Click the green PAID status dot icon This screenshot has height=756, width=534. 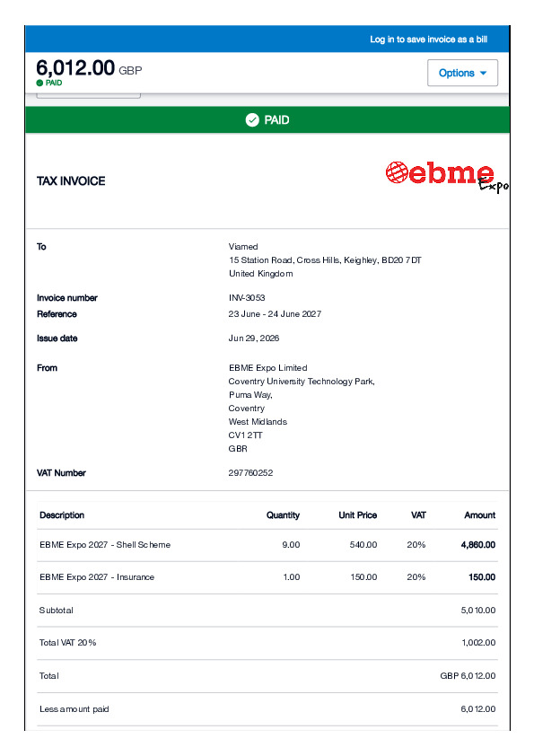(x=39, y=83)
